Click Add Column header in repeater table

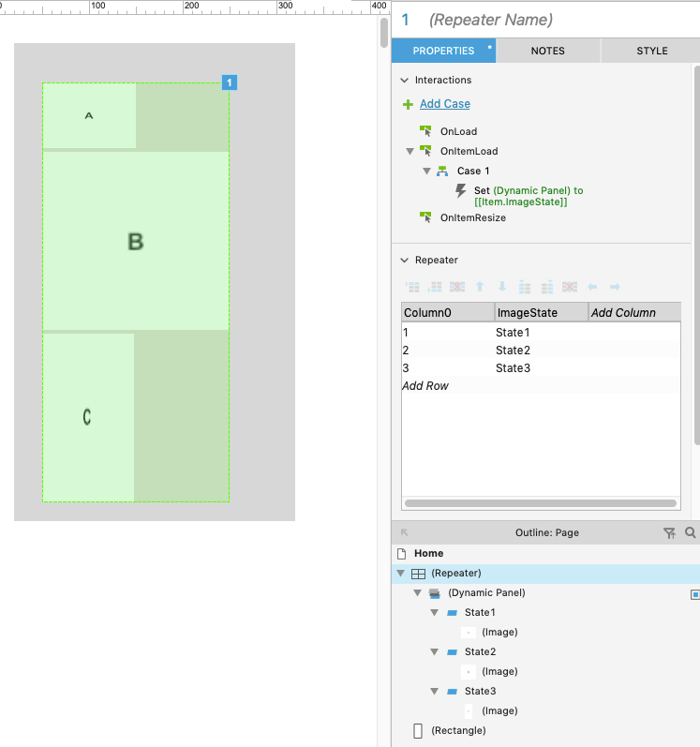tap(624, 312)
